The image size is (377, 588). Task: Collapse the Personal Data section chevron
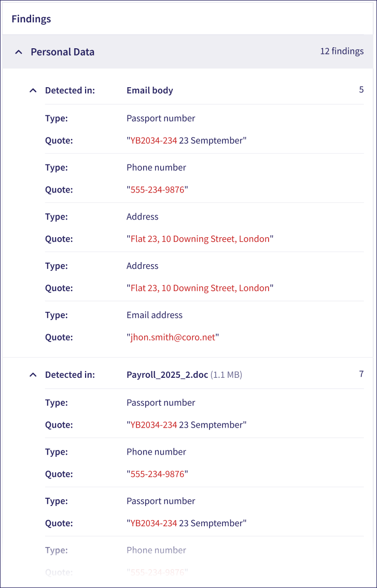pos(19,52)
